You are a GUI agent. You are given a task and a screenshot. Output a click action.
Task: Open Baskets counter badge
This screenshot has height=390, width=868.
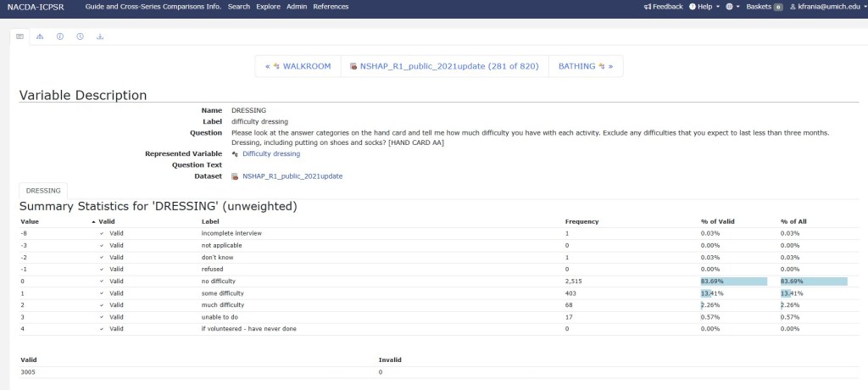777,7
